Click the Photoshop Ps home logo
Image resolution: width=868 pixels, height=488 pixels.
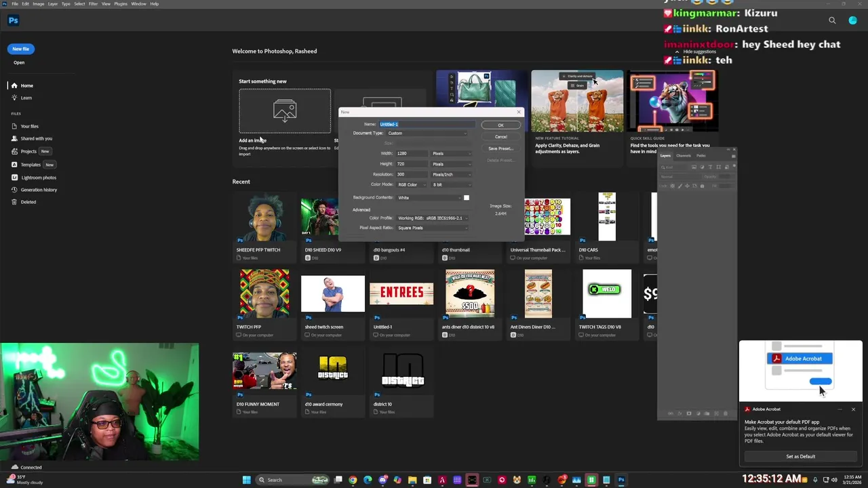pyautogui.click(x=13, y=20)
